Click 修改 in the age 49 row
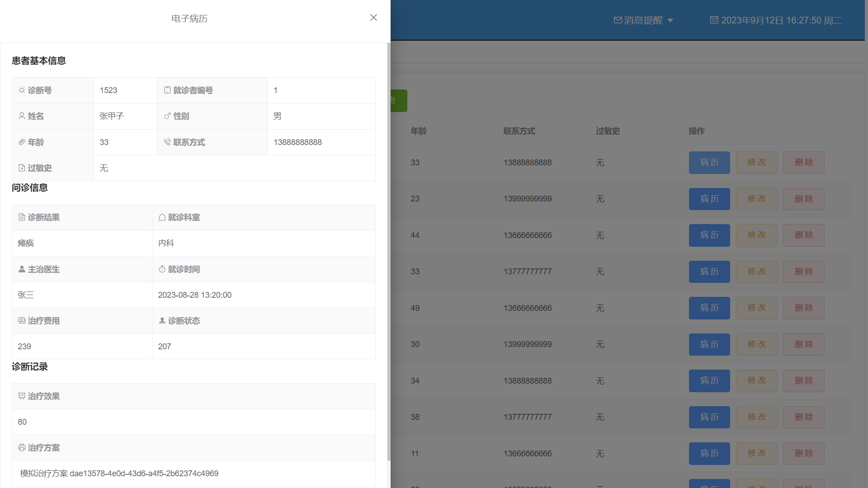Viewport: 868px width, 488px height. point(757,308)
